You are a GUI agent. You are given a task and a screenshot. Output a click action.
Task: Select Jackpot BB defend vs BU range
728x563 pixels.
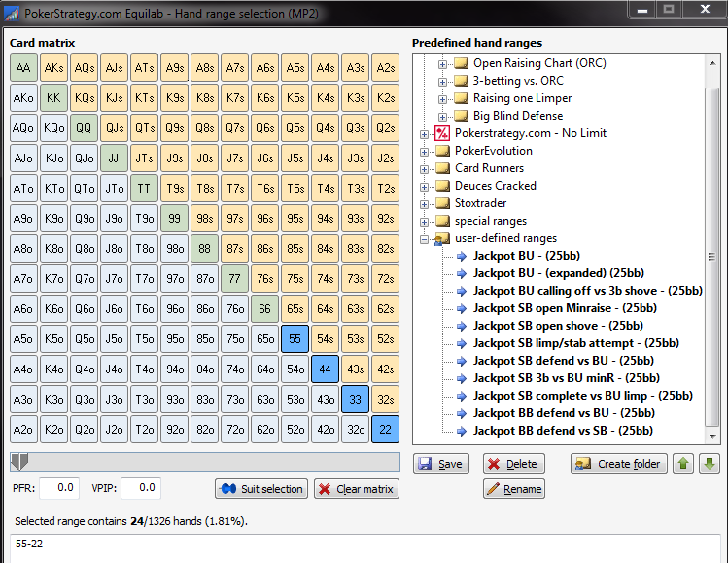point(564,413)
